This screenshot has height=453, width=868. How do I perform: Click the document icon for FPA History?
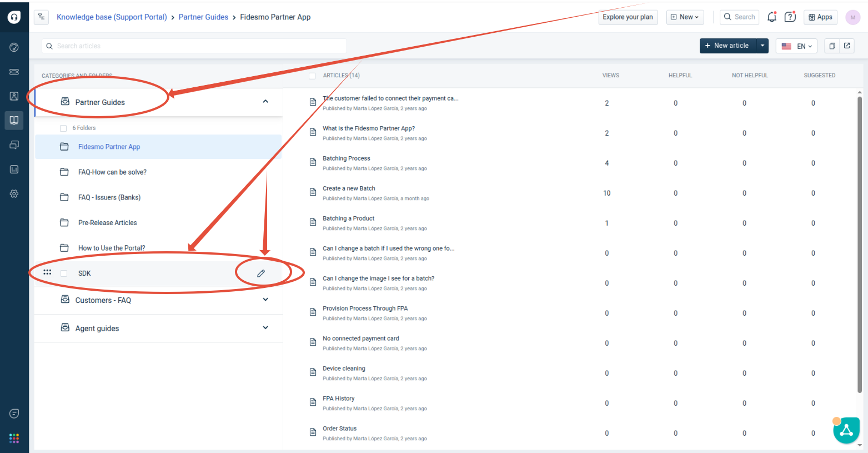(313, 402)
